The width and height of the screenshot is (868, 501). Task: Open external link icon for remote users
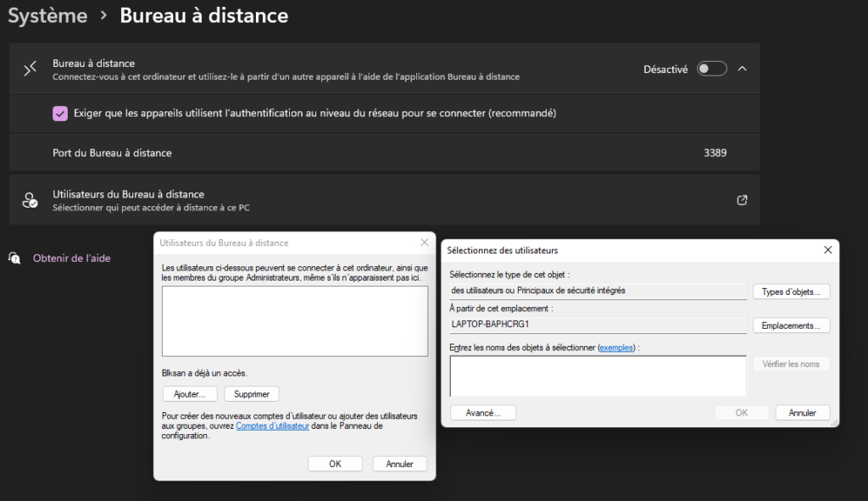pyautogui.click(x=742, y=200)
